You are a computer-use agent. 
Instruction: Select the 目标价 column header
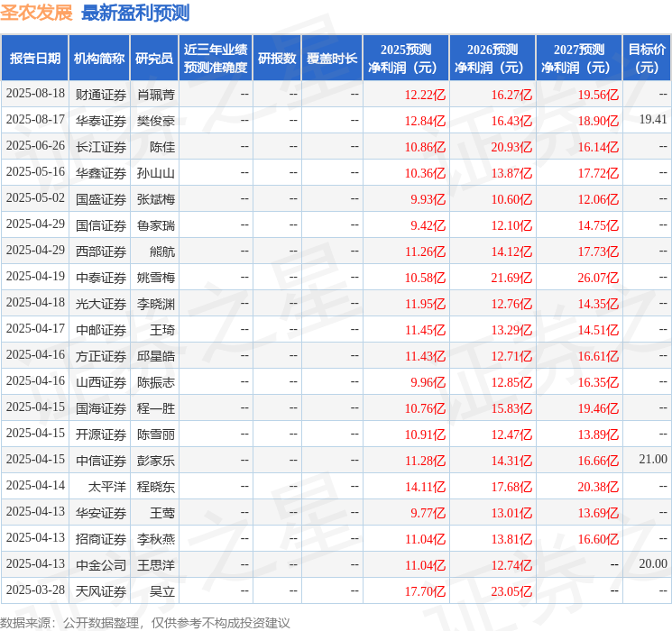pos(647,59)
